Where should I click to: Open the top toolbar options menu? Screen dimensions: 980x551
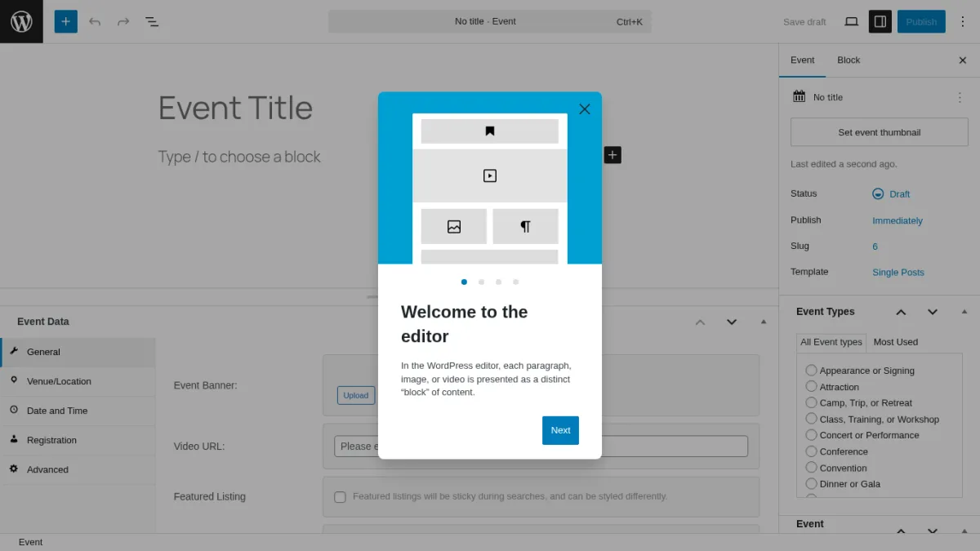coord(962,21)
